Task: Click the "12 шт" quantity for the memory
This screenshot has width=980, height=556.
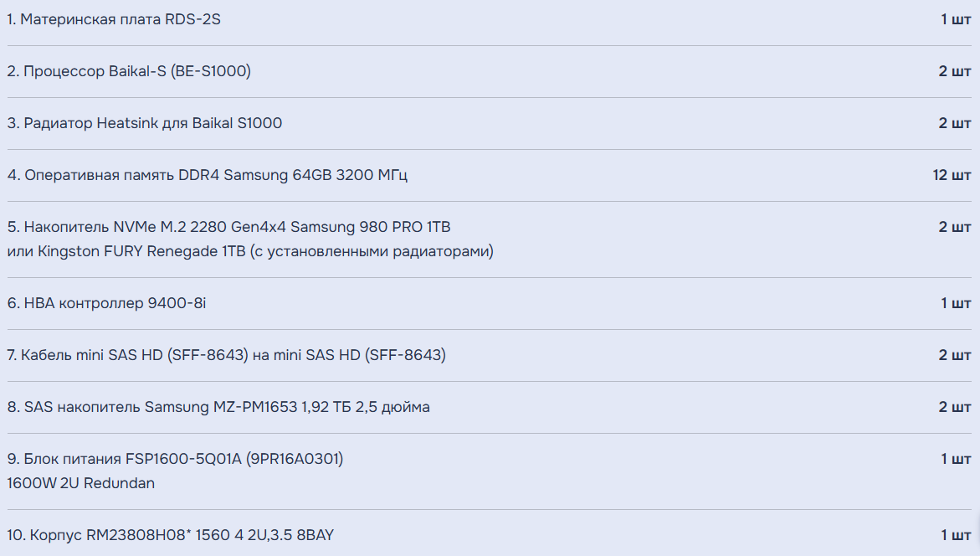Action: (952, 175)
